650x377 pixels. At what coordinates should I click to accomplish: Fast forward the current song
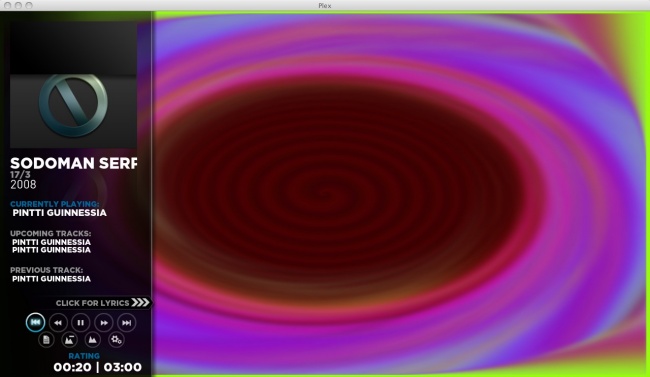[104, 323]
